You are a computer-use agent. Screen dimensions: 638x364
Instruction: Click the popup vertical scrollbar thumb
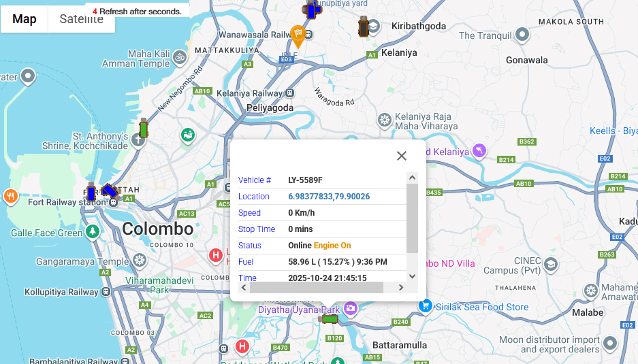(x=412, y=218)
